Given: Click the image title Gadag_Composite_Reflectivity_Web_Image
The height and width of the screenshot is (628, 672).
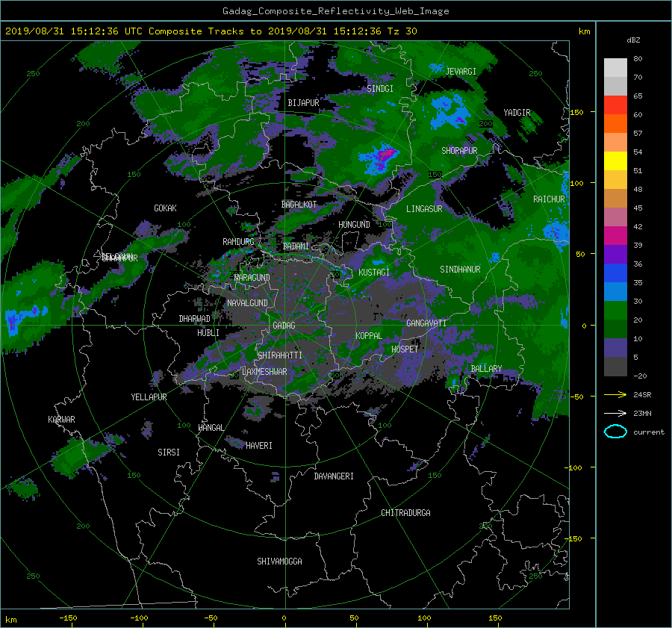Looking at the screenshot, I should (x=336, y=11).
